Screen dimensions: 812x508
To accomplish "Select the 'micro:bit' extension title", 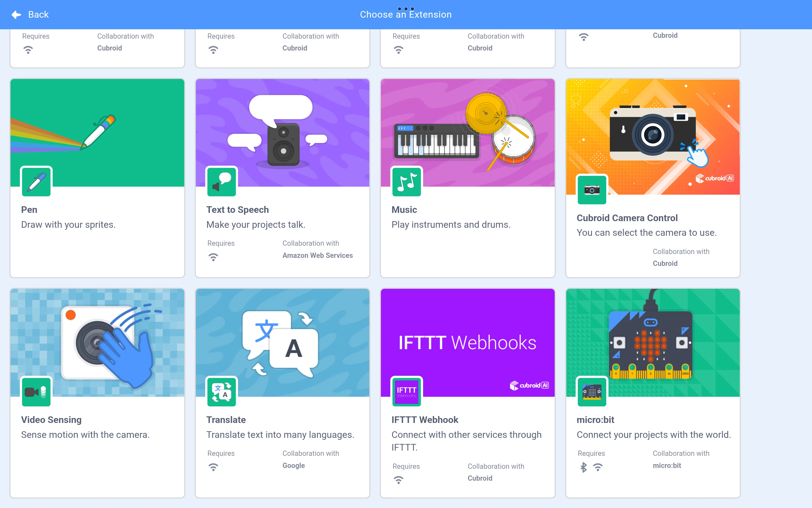I will pos(595,420).
